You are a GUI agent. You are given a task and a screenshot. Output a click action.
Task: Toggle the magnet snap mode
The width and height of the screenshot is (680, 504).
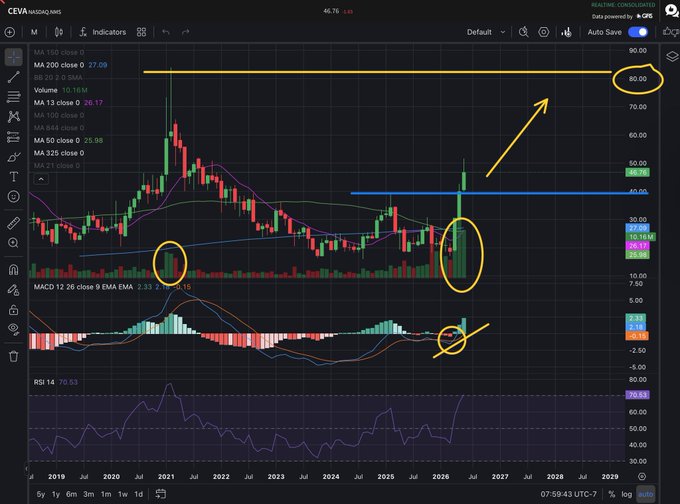click(x=13, y=270)
